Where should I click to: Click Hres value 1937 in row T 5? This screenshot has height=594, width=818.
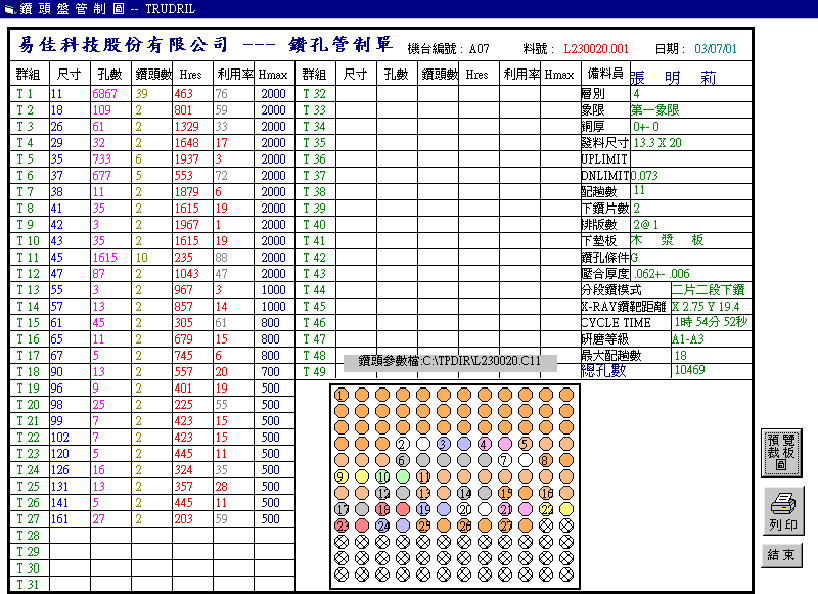187,159
